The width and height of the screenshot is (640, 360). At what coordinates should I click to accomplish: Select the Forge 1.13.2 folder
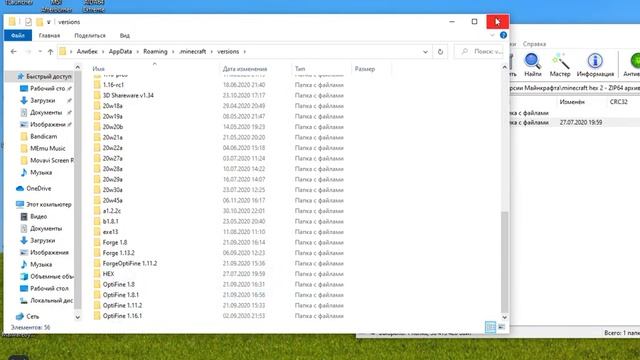tap(118, 253)
